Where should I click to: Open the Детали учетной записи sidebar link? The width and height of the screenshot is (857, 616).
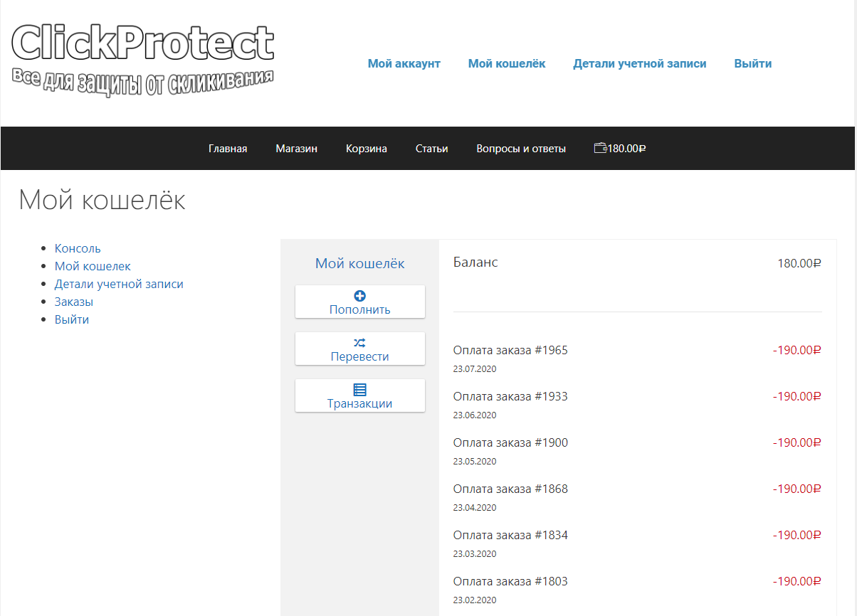click(x=119, y=284)
